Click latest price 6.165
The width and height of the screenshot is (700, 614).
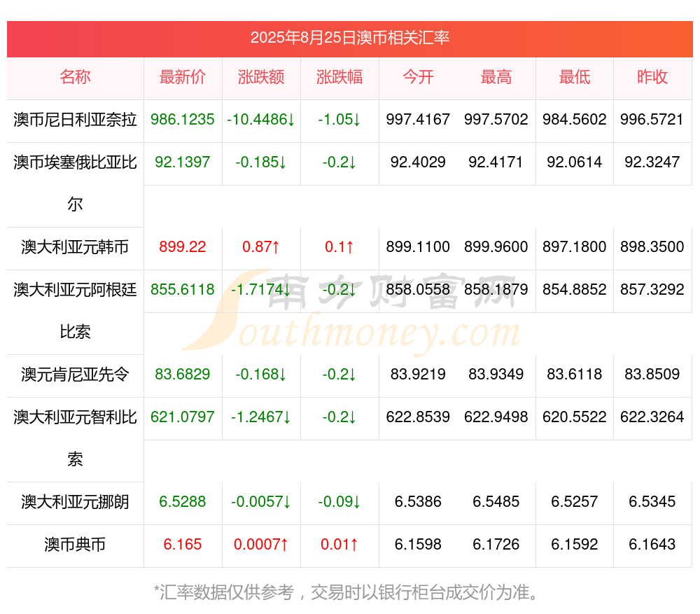(x=183, y=545)
